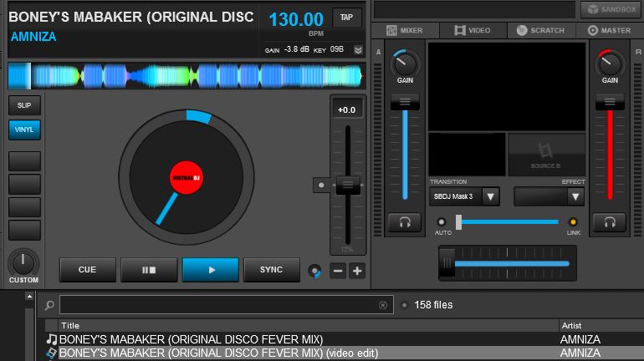Click the VIDEO tab film icon
This screenshot has width=644, height=361.
point(460,30)
